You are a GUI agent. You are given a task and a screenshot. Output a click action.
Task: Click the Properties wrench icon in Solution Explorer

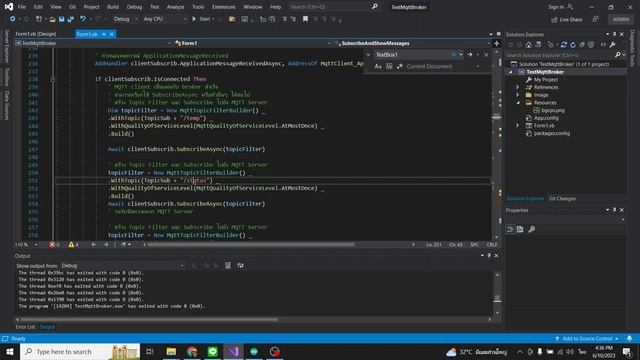coord(612,45)
